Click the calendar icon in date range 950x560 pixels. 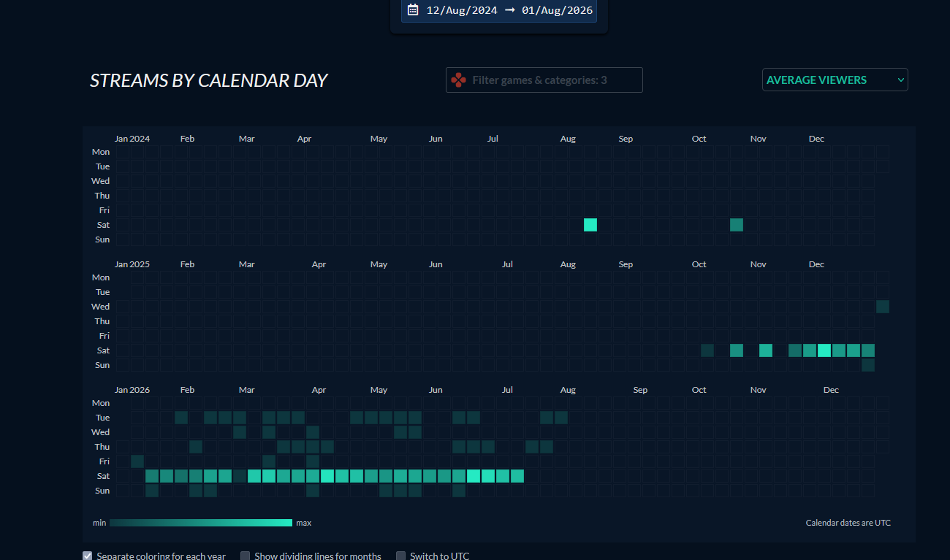(x=413, y=10)
